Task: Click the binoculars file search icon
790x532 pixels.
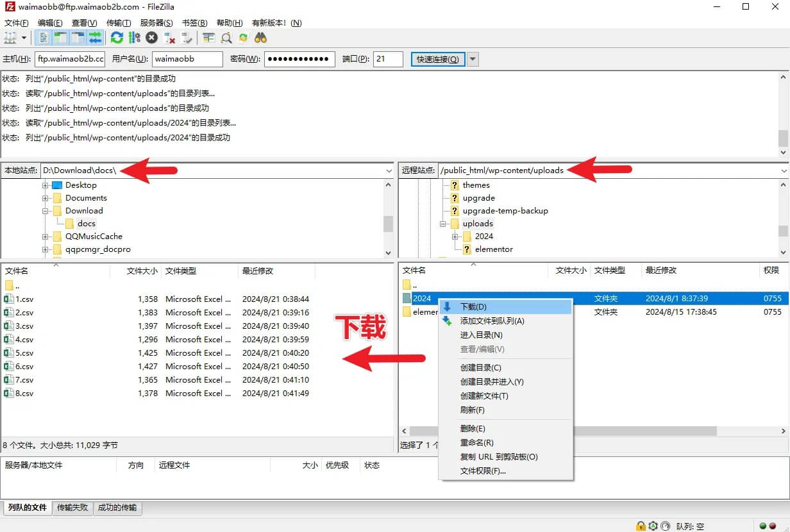Action: click(x=260, y=38)
